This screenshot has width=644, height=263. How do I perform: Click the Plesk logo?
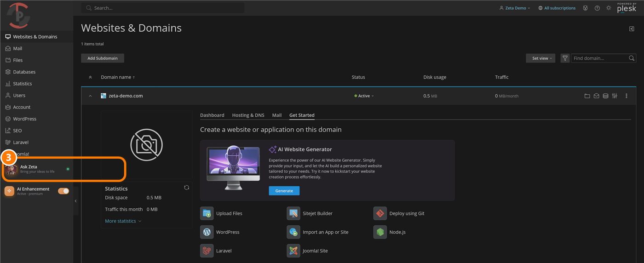click(627, 7)
